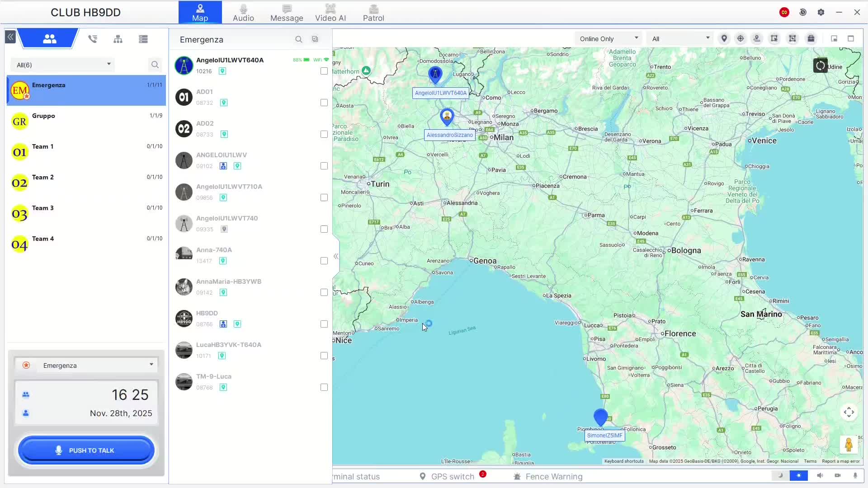Search members in the Emergenza panel
Viewport: 868px width, 488px height.
point(298,40)
